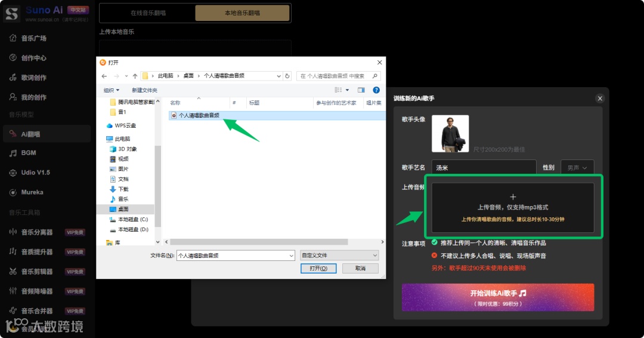Switch to the 在线音乐翻唱 tab

[148, 13]
